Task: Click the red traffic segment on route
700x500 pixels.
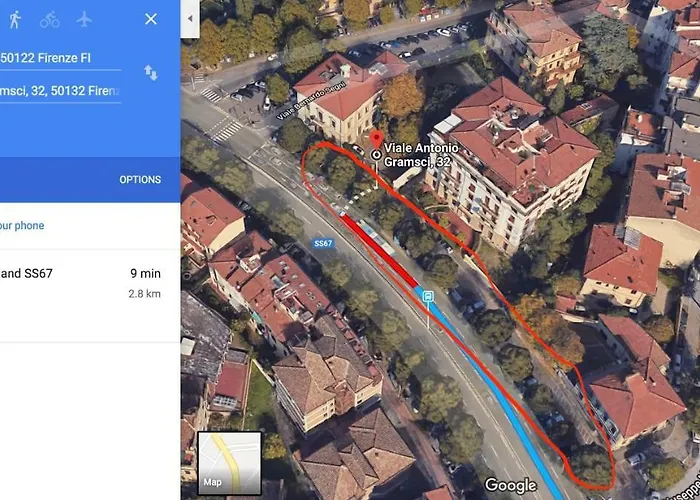Action: coord(379,251)
